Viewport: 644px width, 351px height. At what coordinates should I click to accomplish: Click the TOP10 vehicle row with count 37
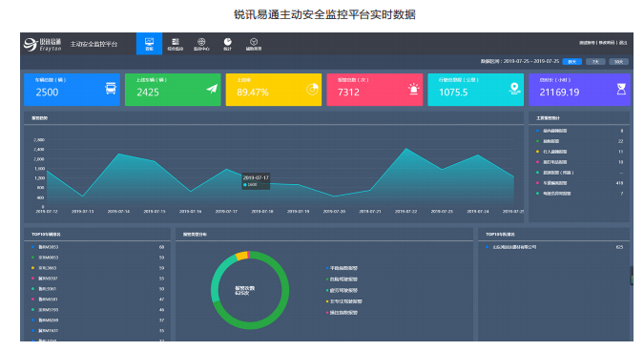[97, 320]
